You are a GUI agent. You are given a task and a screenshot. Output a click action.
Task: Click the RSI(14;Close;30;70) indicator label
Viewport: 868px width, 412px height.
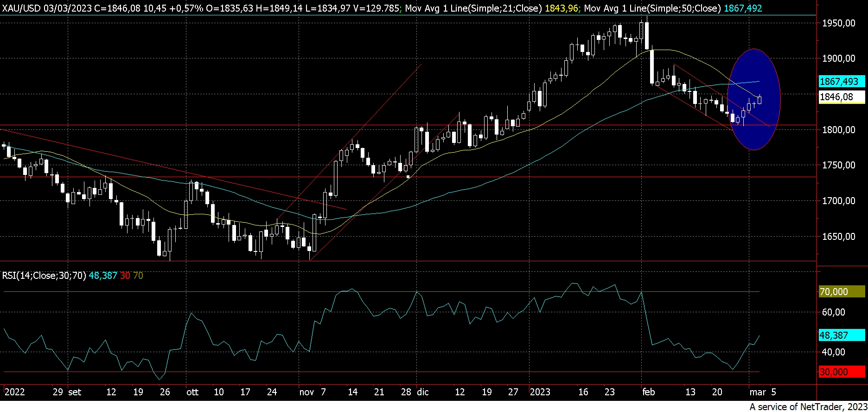pyautogui.click(x=44, y=276)
